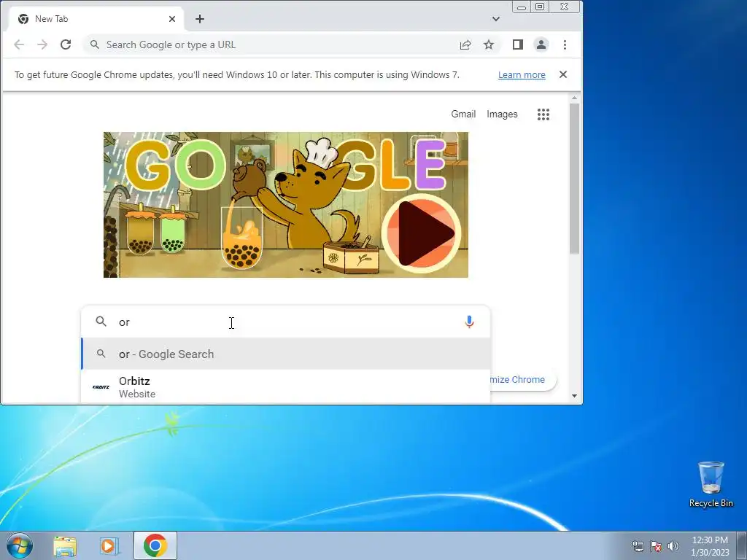Open the Images link
Screen dimensions: 747x560
502,114
